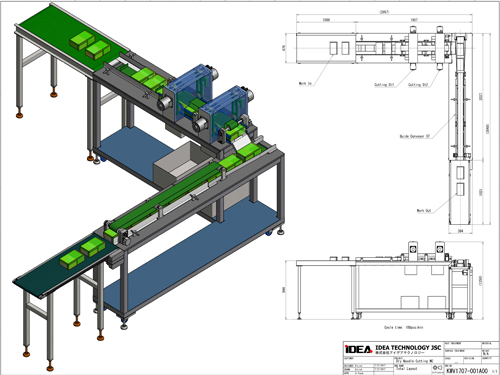Viewport: 500px width, 375px height.
Task: Select the "Cutting Dt1" callout label
Action: (x=384, y=85)
